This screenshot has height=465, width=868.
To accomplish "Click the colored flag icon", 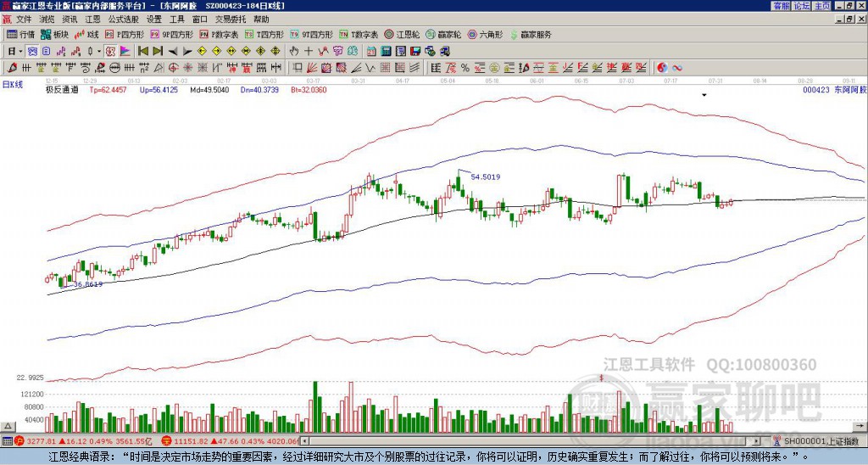I will tap(125, 52).
